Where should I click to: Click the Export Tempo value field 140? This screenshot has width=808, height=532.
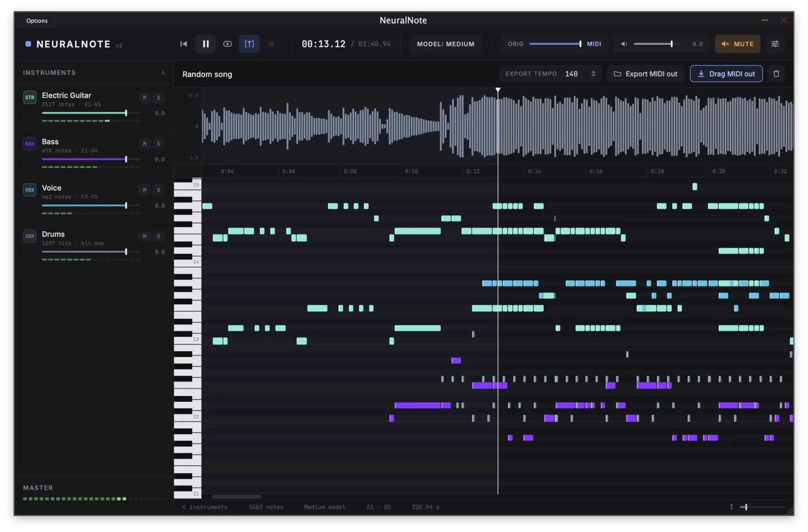click(571, 74)
